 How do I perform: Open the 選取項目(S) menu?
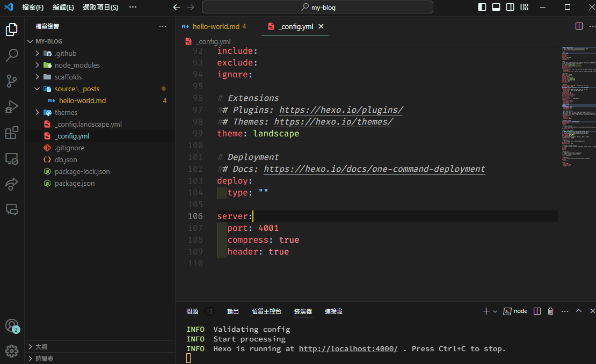[100, 7]
